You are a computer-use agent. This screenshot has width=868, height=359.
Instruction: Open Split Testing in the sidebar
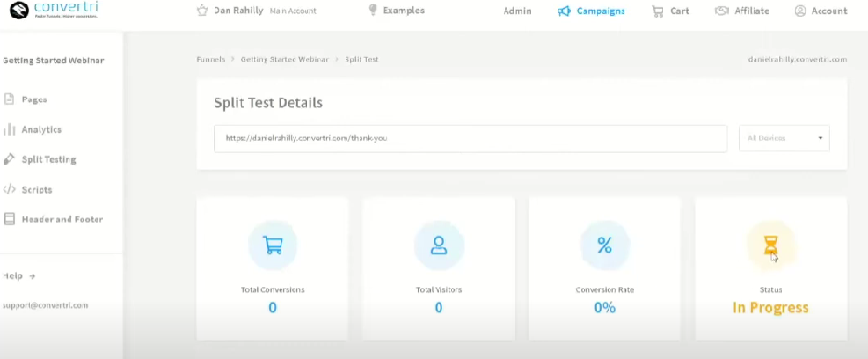click(x=48, y=159)
